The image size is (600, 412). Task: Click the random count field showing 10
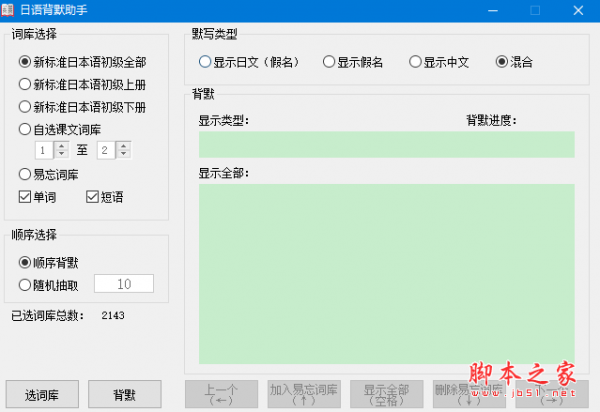point(124,283)
